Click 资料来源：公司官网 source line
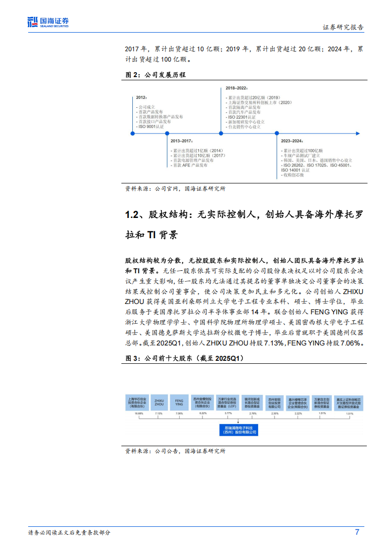 [x=175, y=189]
